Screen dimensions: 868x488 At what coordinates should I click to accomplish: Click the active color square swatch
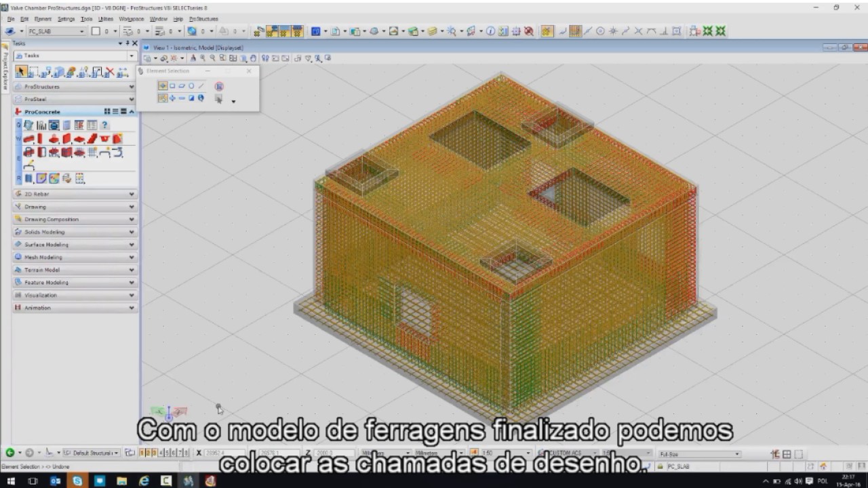(x=96, y=31)
